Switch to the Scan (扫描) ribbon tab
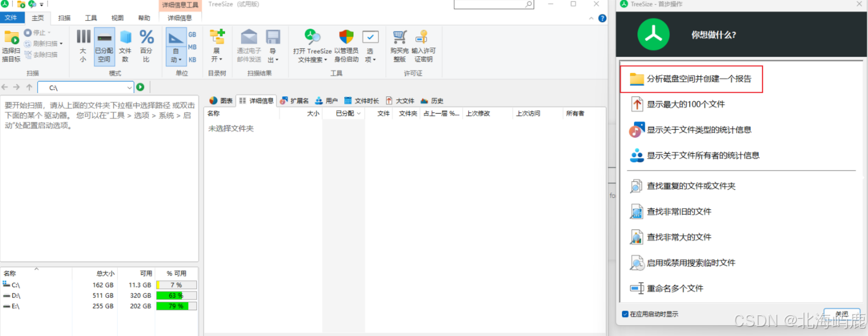The width and height of the screenshot is (868, 336). click(64, 18)
